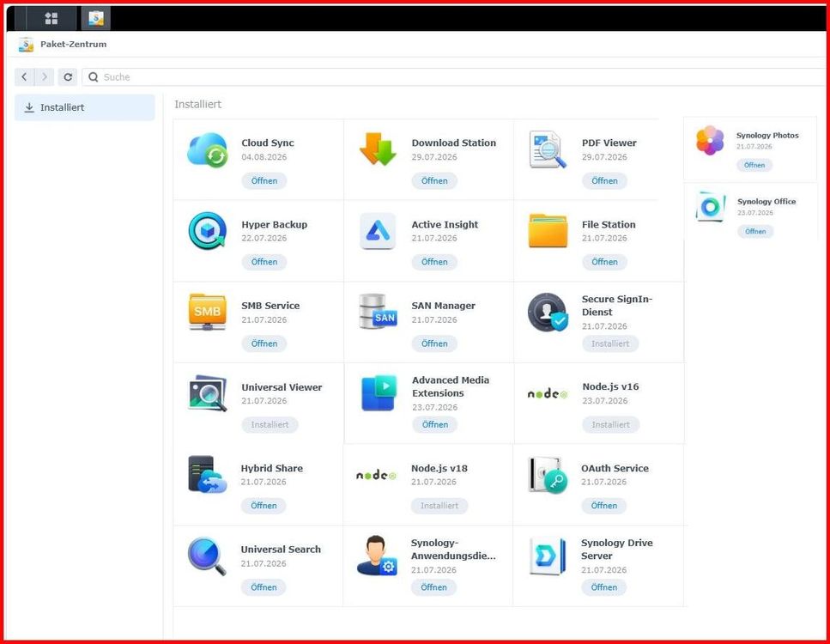
Task: Click the Universal Search title text
Action: point(281,550)
